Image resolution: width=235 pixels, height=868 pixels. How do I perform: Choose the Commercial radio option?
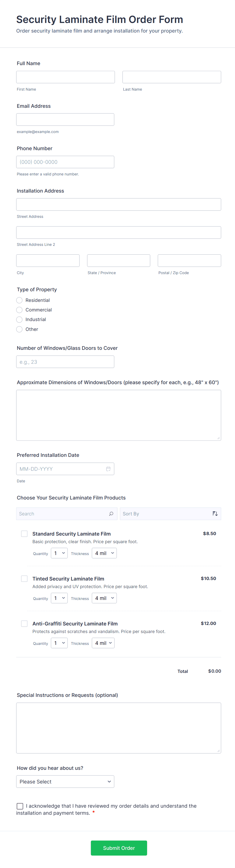[x=19, y=310]
